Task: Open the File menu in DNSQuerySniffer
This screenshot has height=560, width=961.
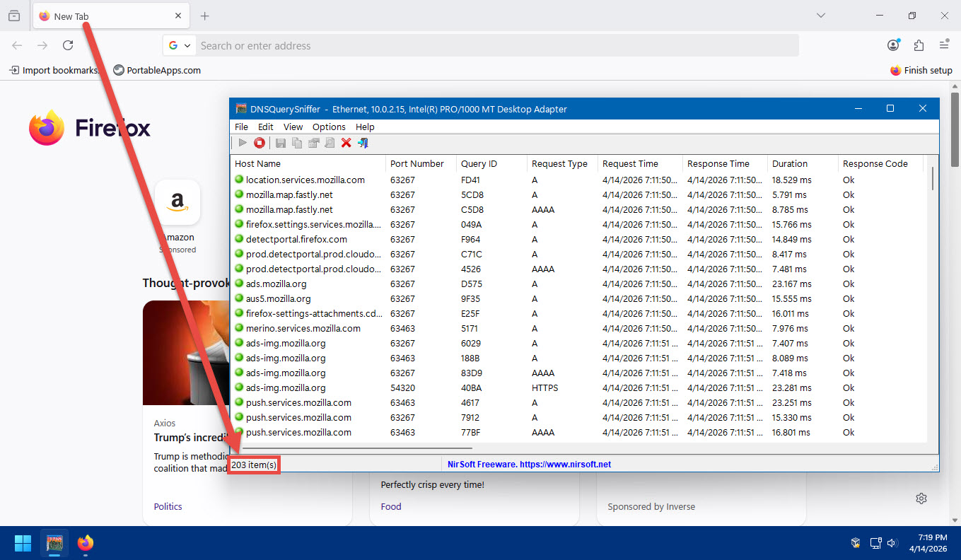Action: click(241, 127)
